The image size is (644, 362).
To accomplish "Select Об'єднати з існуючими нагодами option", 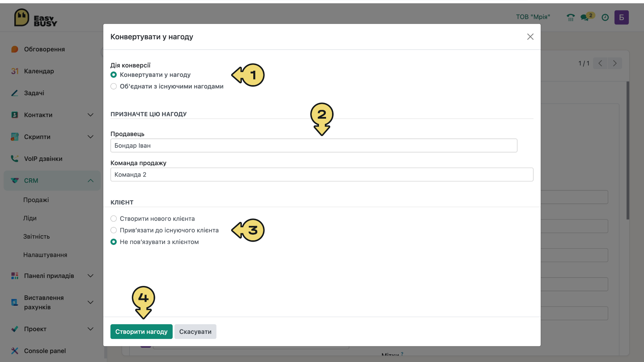I will pyautogui.click(x=167, y=86).
